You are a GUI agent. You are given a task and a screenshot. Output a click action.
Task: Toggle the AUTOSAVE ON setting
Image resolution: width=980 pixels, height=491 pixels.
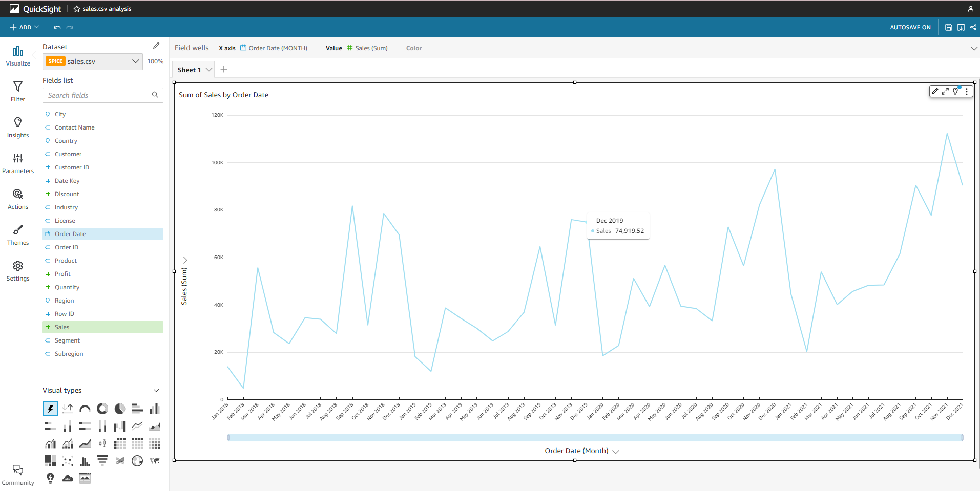pyautogui.click(x=910, y=27)
